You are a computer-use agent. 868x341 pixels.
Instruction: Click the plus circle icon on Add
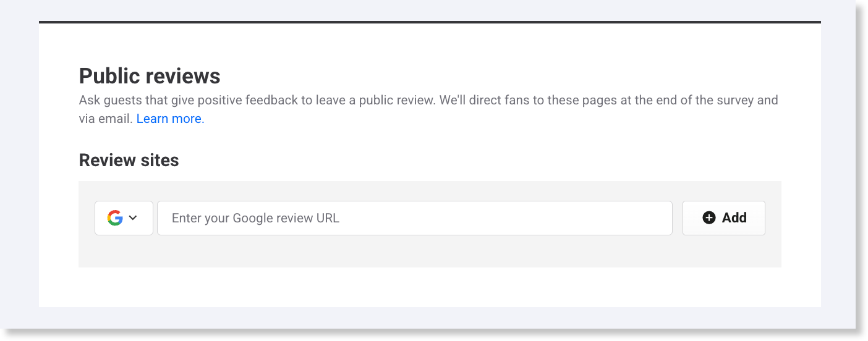click(709, 218)
